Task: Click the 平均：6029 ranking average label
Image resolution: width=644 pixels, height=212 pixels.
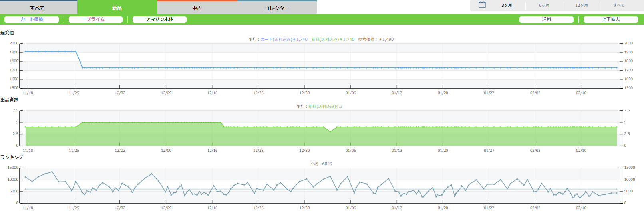Action: click(x=321, y=164)
